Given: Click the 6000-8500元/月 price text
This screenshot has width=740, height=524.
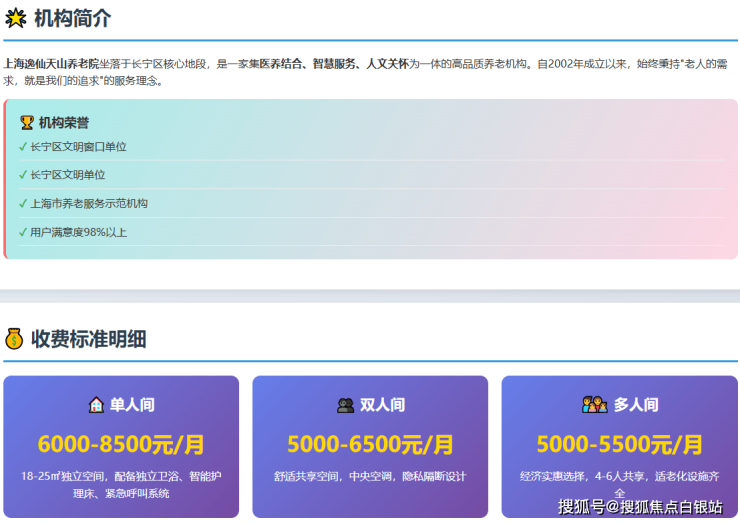Looking at the screenshot, I should [121, 444].
